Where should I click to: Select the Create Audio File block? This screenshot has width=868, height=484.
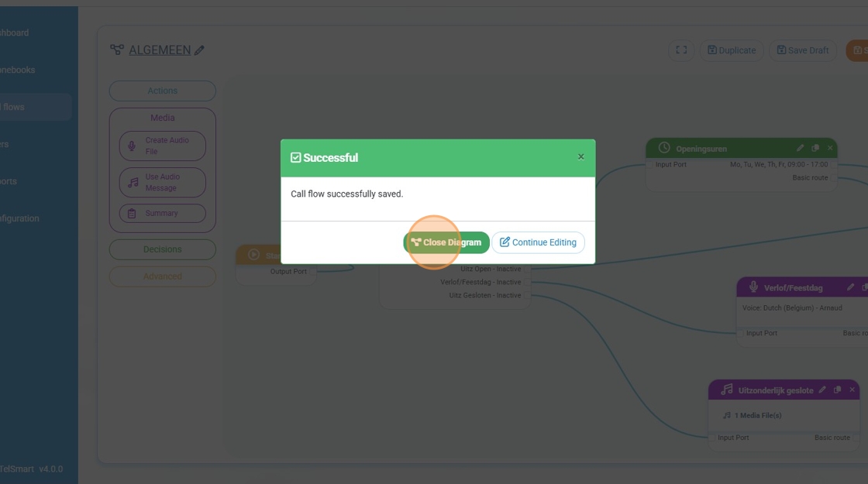tap(162, 146)
